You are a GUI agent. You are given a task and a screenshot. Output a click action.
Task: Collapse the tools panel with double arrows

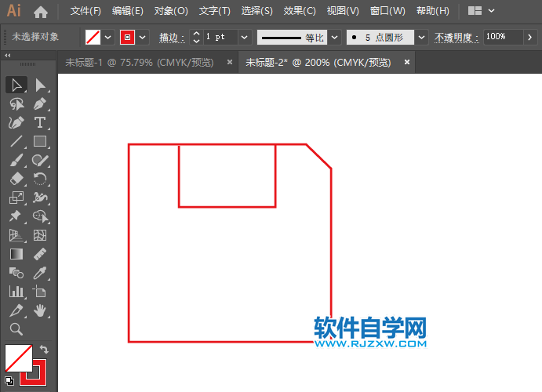8,55
